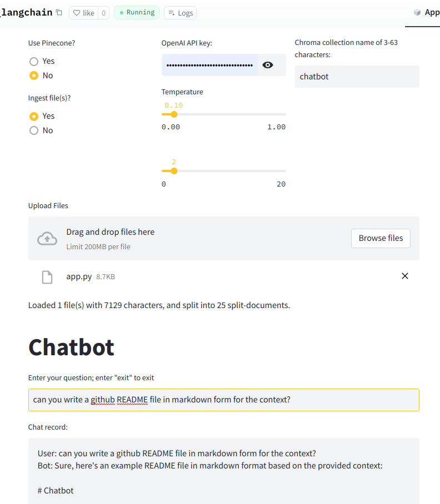The height and width of the screenshot is (504, 440).
Task: Click the chatbot question input field
Action: tap(223, 400)
